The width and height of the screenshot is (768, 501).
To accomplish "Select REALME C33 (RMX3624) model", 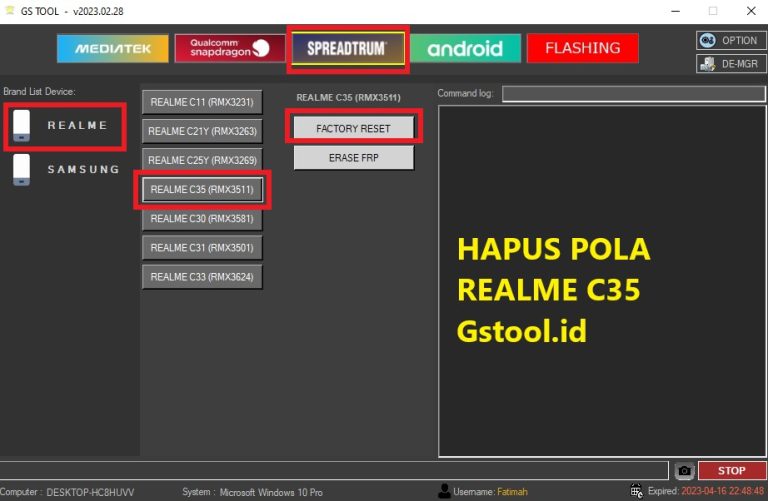I will [x=202, y=277].
